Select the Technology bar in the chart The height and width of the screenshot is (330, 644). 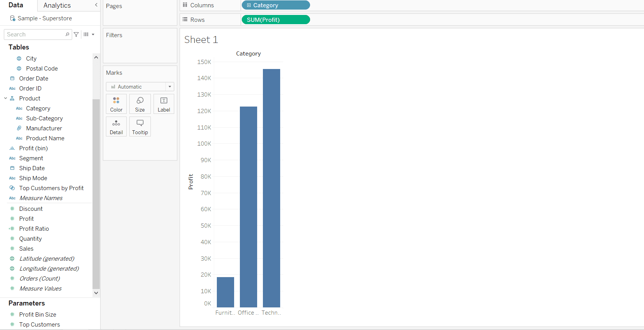coord(271,188)
